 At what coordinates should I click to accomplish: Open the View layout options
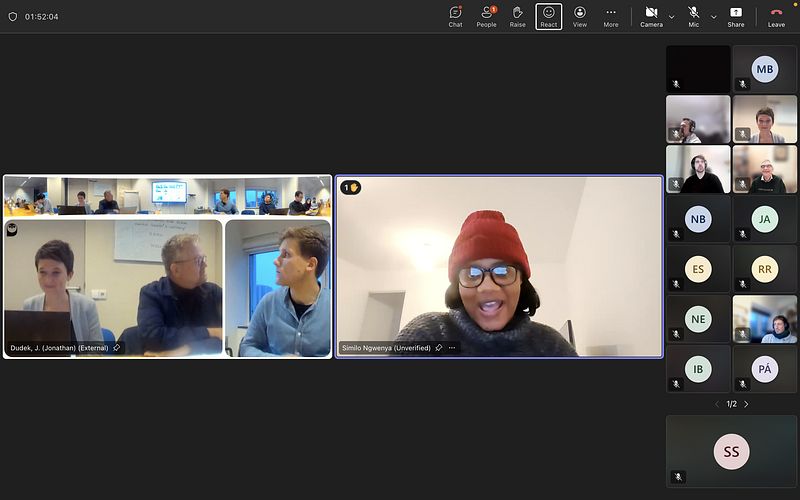[580, 16]
